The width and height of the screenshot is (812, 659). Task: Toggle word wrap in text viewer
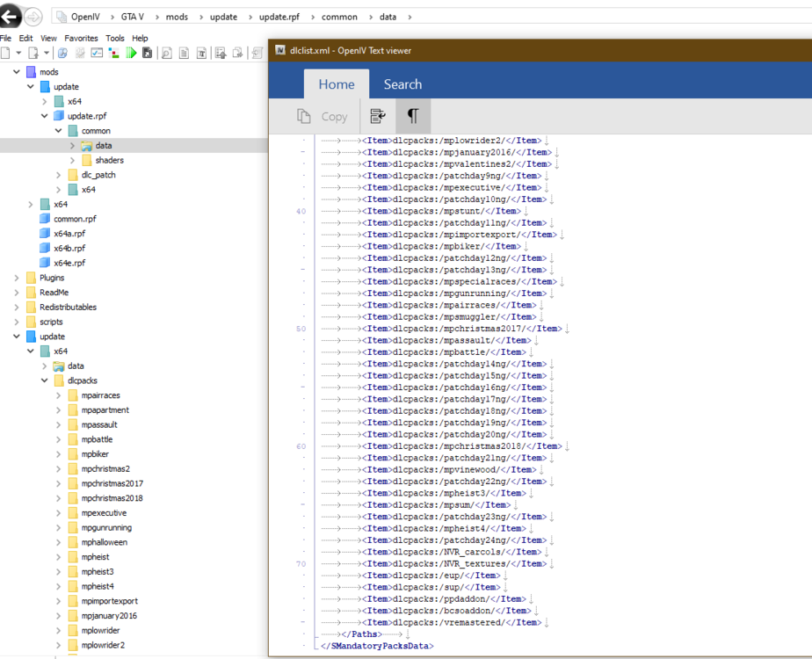[378, 116]
